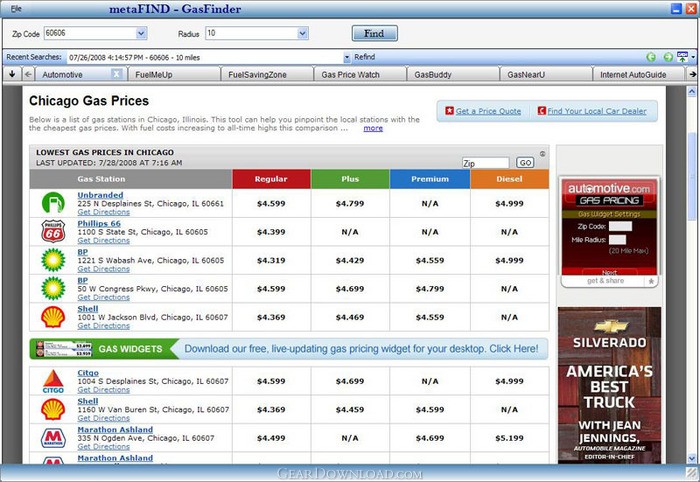This screenshot has height=482, width=700.
Task: Click the Plus column header
Action: pos(350,179)
